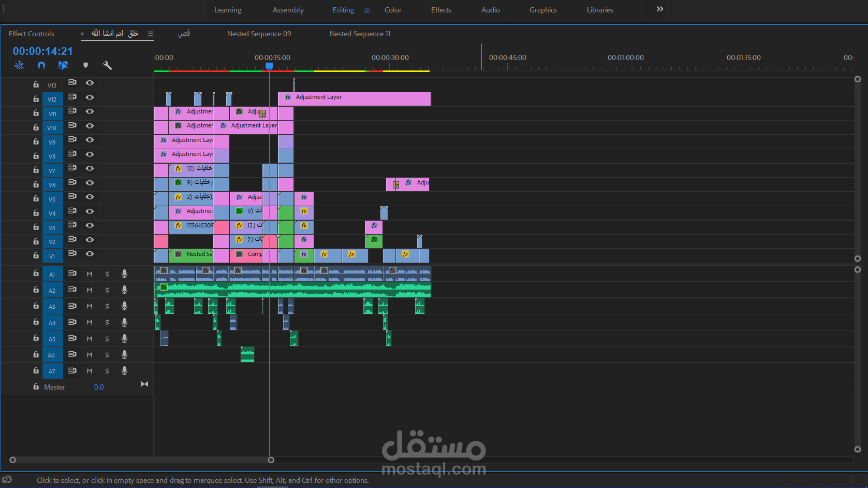Hide track V11 with eye toggle
This screenshot has height=488, width=868.
pyautogui.click(x=90, y=111)
